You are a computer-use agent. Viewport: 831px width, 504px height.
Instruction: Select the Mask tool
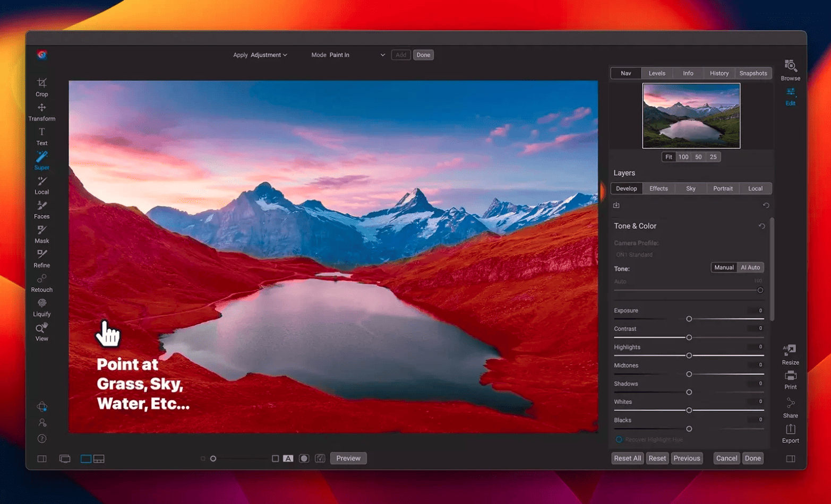coord(42,234)
